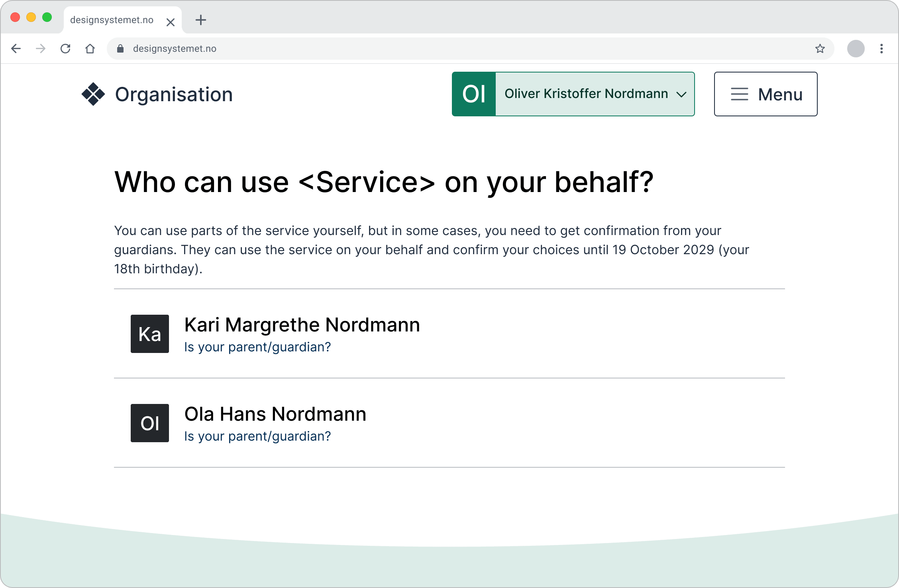Open the browser profile avatar
This screenshot has width=899, height=588.
coord(856,49)
